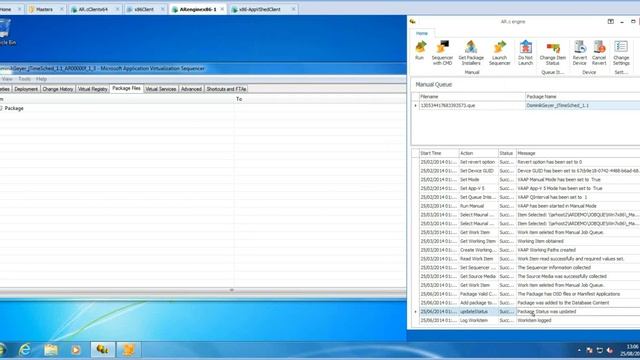The image size is (640, 360).
Task: Switch to the Masters VM tab
Action: 44,9
